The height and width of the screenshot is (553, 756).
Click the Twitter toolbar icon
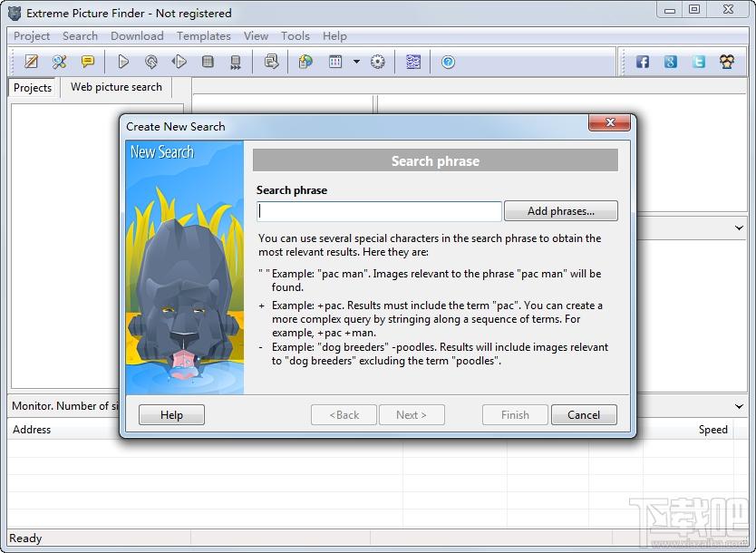tap(699, 62)
